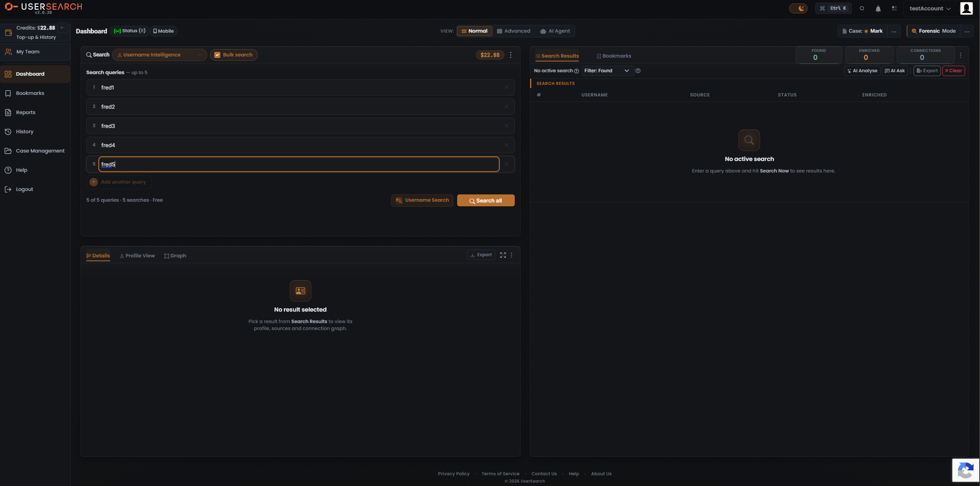Open the Terms of Service link

coord(500,474)
